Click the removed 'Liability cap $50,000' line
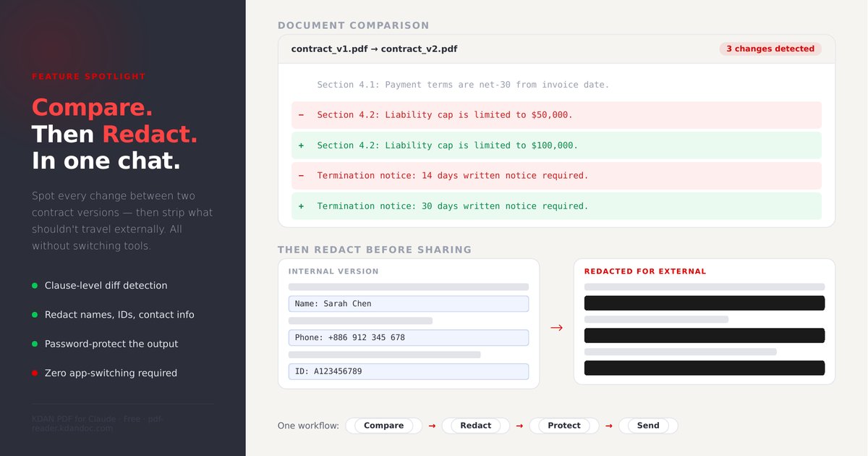 pyautogui.click(x=557, y=115)
